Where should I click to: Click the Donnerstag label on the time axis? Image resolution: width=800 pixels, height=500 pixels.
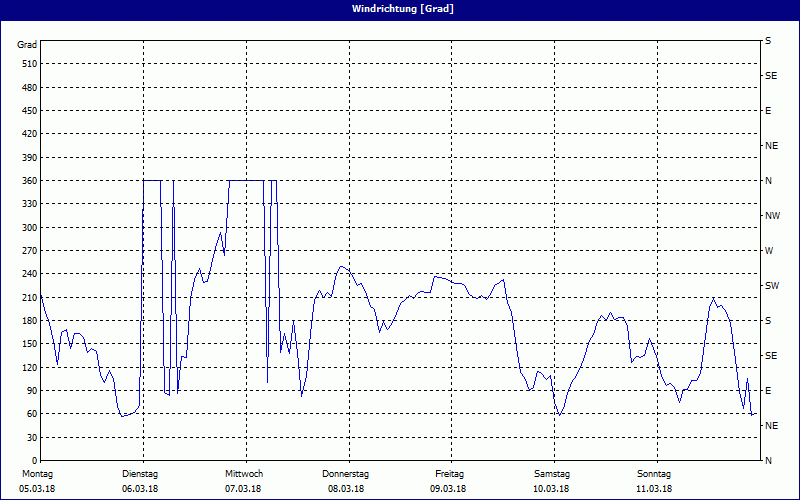[346, 474]
